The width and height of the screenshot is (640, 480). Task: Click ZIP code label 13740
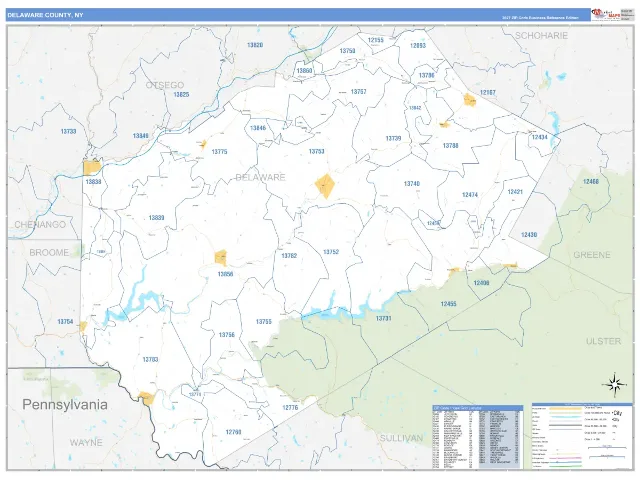pos(411,184)
